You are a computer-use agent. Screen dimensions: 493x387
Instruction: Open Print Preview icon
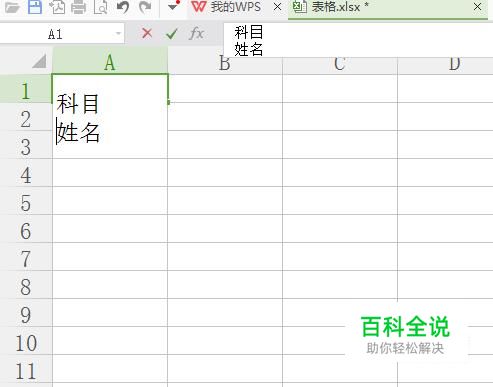[x=101, y=7]
